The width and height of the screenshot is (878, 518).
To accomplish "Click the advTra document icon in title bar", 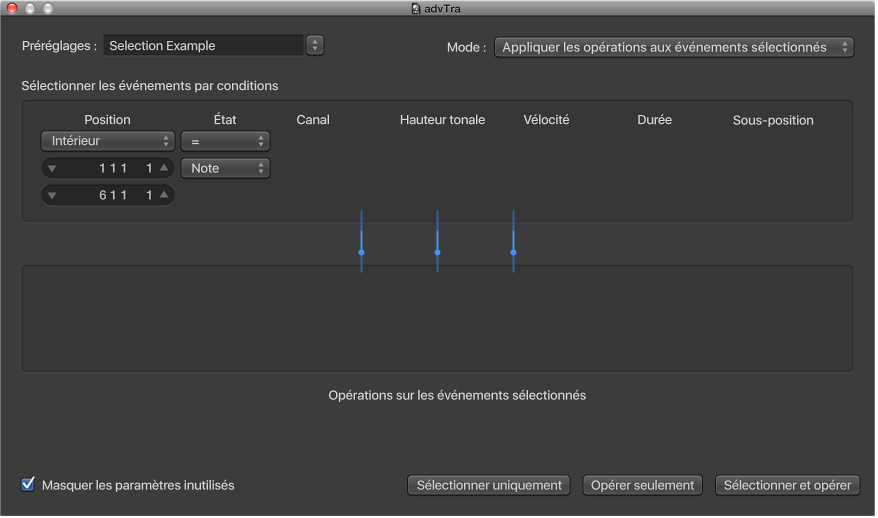I will [x=415, y=8].
